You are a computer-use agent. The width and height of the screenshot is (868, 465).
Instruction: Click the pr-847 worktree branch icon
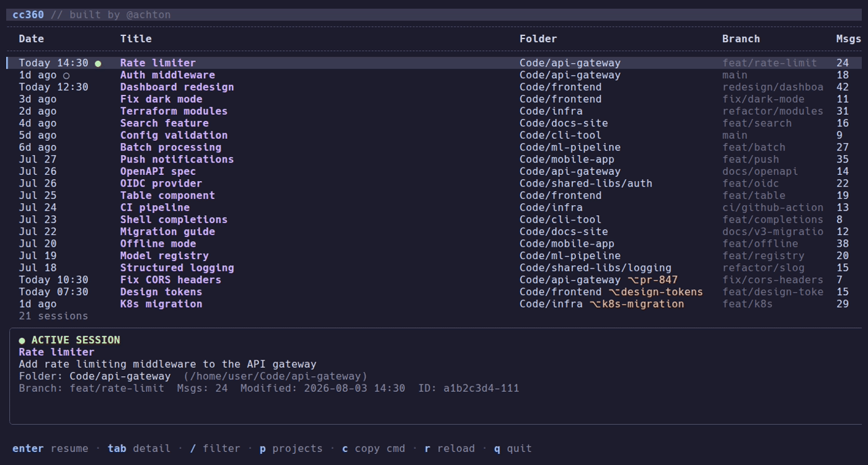click(632, 280)
